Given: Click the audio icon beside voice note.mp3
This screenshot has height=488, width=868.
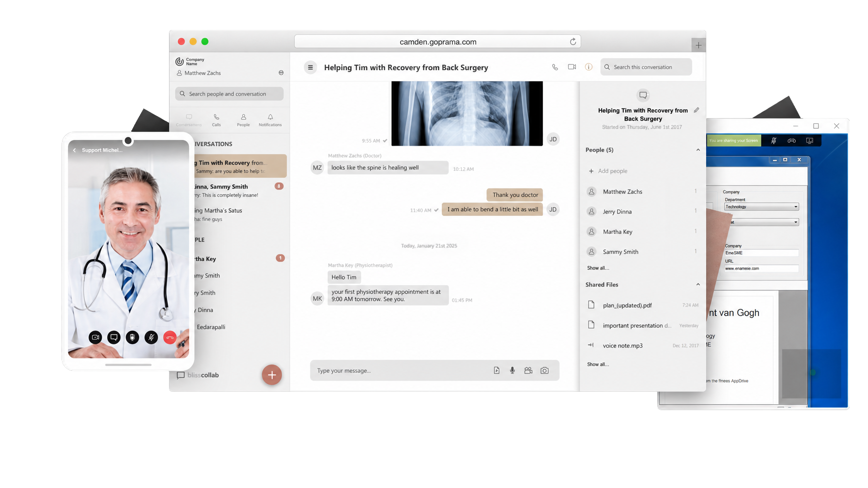Looking at the screenshot, I should pos(591,345).
